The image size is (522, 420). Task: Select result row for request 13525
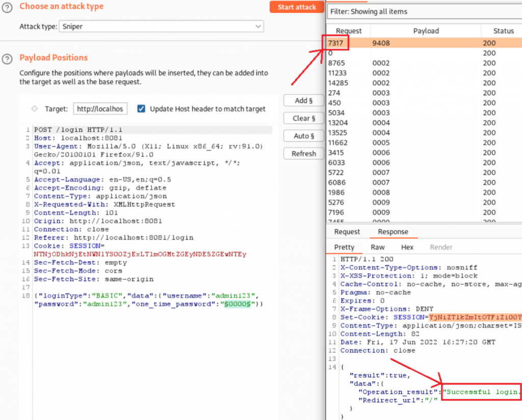tap(425, 133)
